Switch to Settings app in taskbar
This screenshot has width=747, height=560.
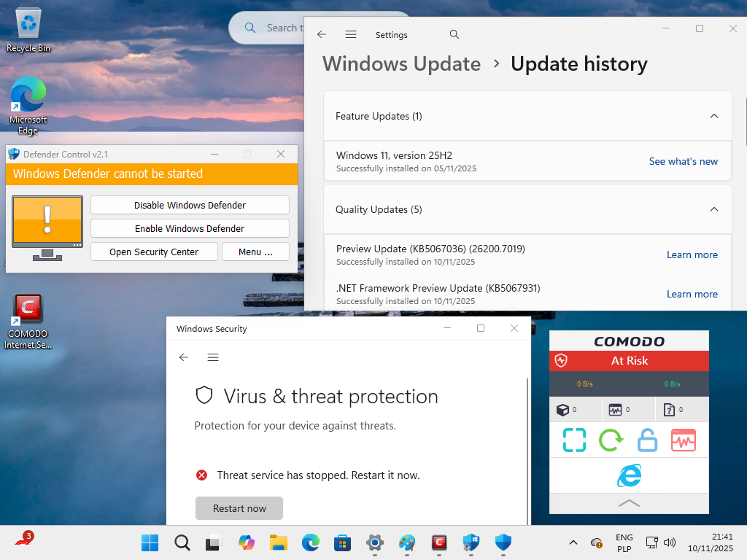375,542
